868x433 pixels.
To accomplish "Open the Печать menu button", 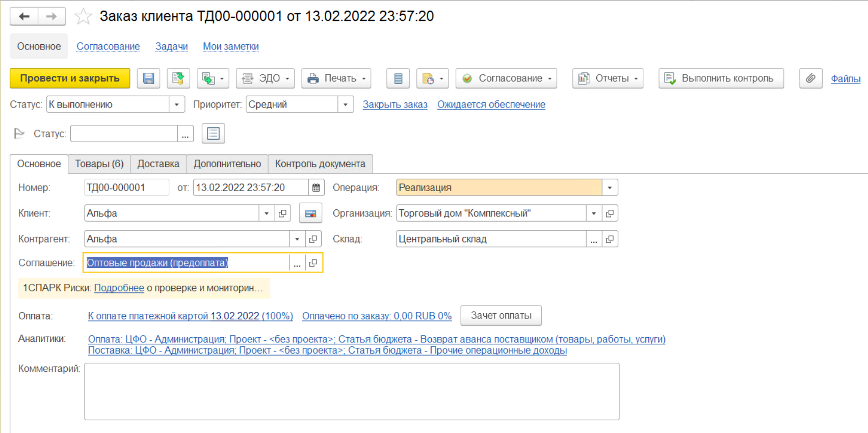I will click(336, 78).
